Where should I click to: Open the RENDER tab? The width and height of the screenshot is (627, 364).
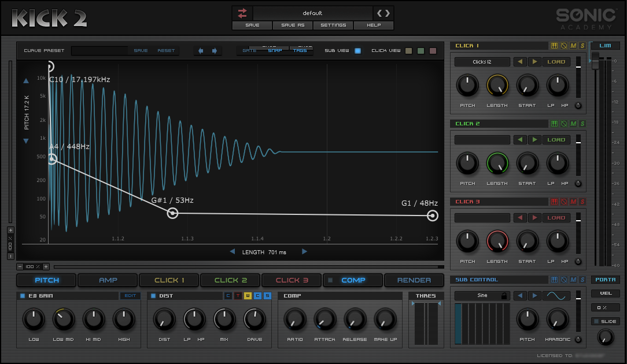pos(414,280)
